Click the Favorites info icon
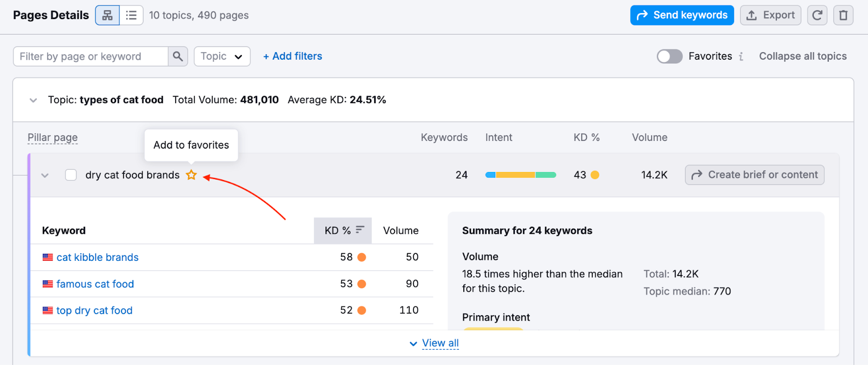 [x=741, y=56]
